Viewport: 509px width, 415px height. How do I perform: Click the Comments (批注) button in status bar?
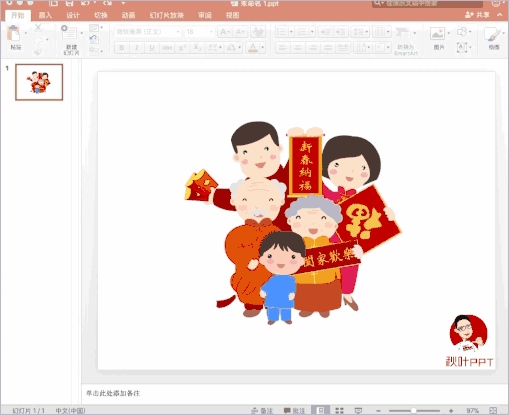(x=294, y=410)
